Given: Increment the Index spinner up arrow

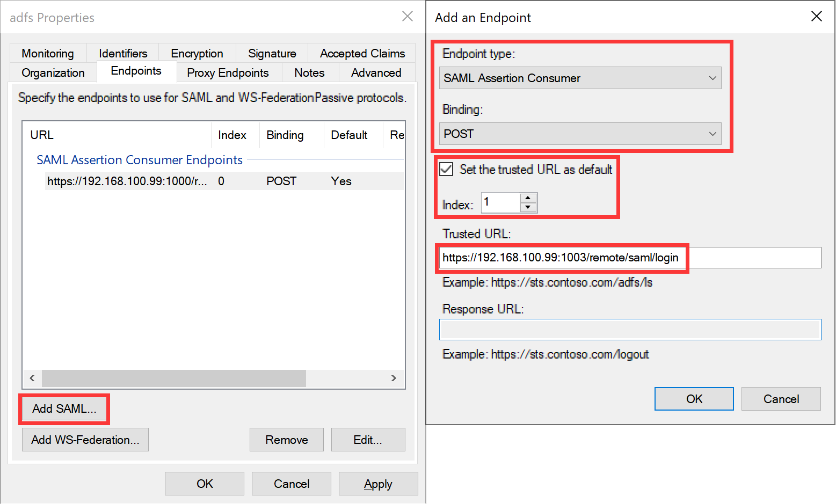Looking at the screenshot, I should [x=528, y=198].
